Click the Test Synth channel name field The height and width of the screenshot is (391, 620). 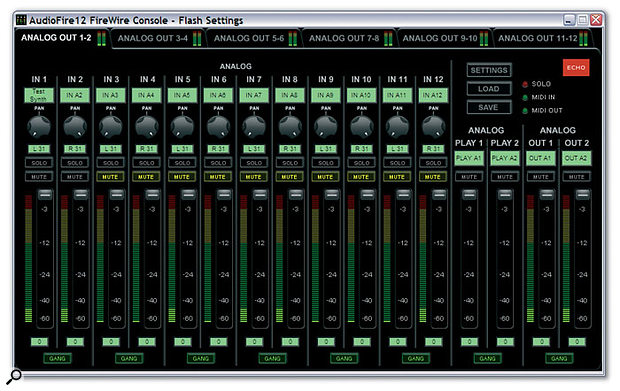click(39, 95)
